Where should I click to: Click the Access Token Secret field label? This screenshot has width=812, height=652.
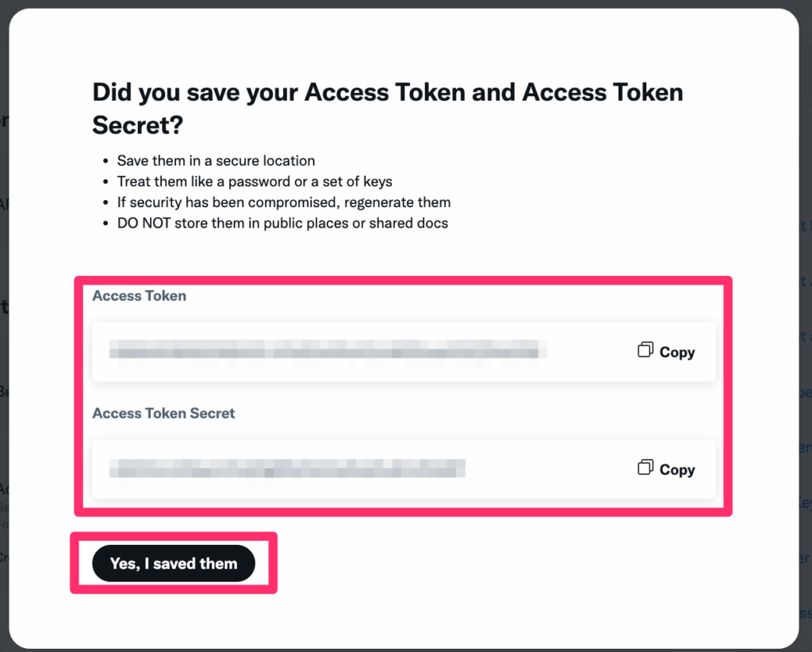click(x=163, y=413)
